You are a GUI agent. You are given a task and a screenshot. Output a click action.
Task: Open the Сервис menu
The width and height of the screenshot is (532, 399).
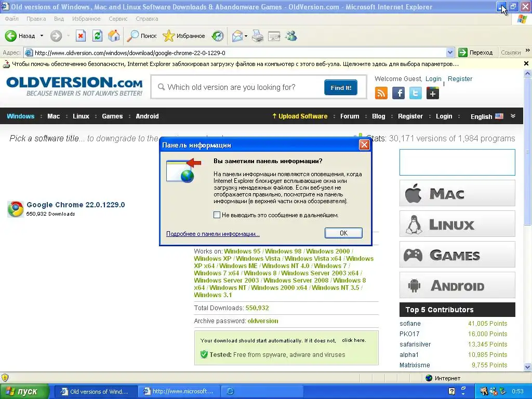coord(118,19)
